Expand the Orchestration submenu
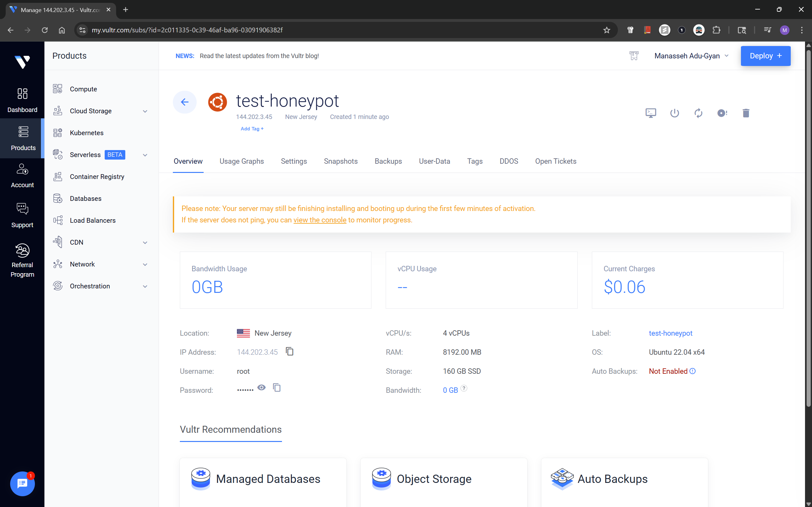Screen dimensions: 812x507 pos(145,286)
